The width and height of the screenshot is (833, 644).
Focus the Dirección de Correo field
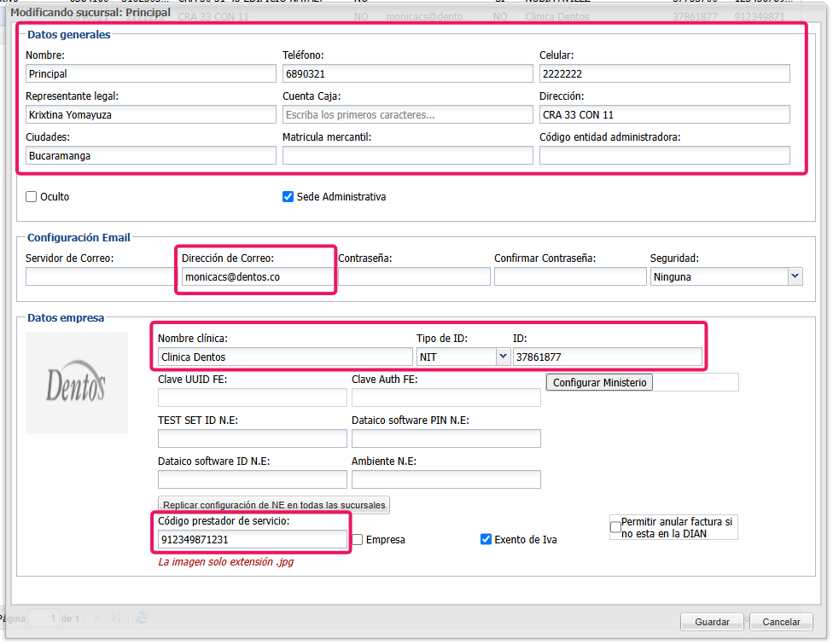point(257,277)
